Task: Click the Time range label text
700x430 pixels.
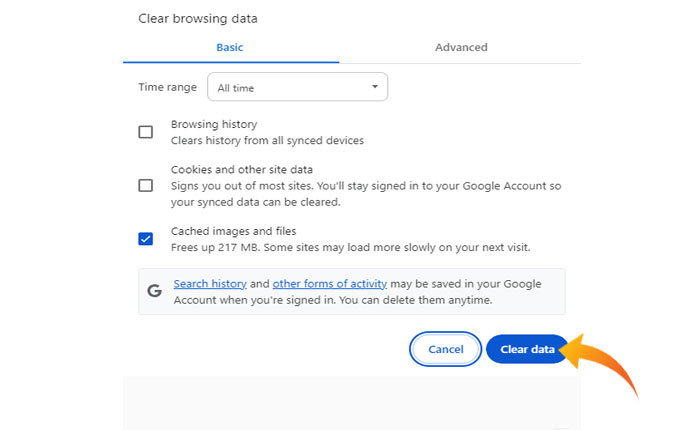Action: click(167, 87)
